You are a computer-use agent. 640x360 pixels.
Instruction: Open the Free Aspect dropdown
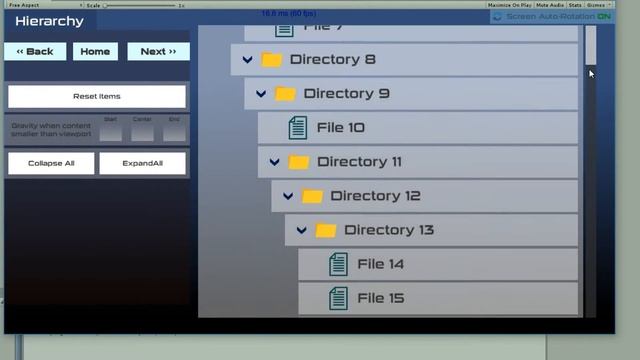point(45,5)
